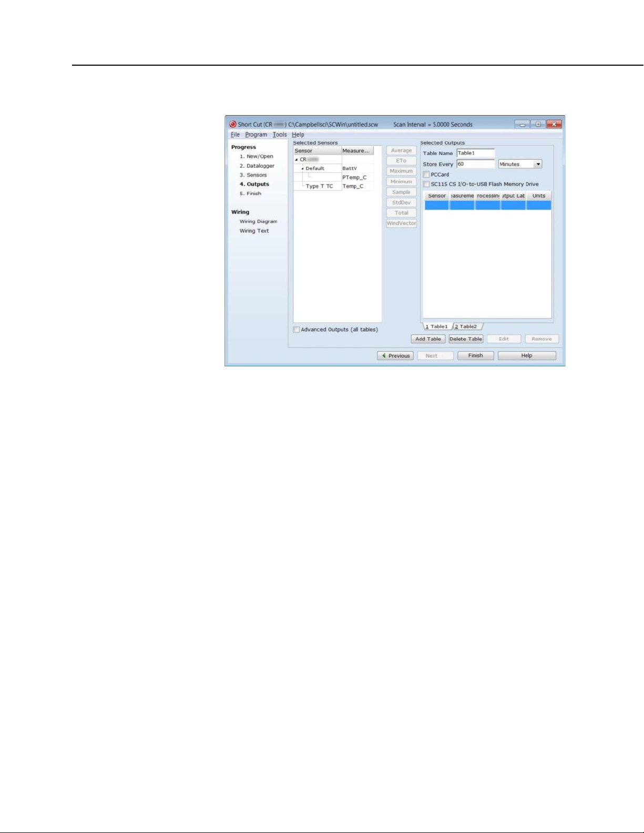644x833 pixels.
Task: Click the Remove button
Action: [542, 339]
